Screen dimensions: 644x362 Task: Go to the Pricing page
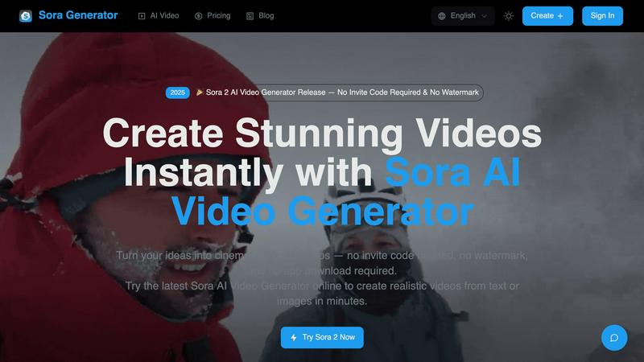click(x=213, y=16)
